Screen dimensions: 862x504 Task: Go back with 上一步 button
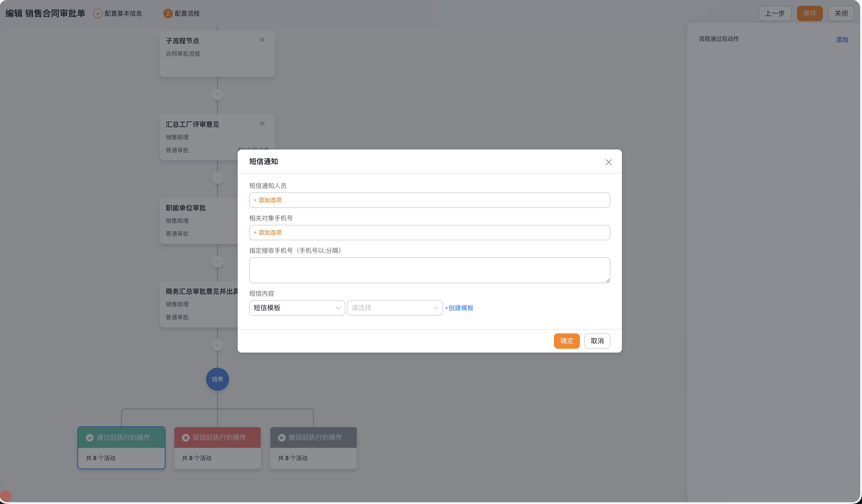tap(775, 13)
